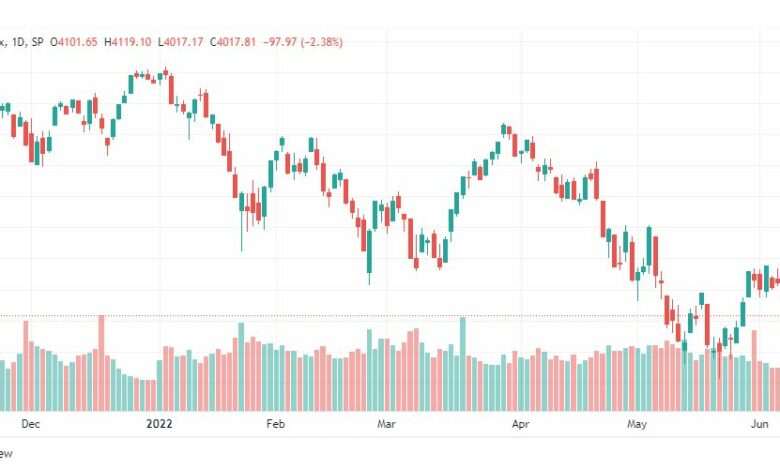Screen dimensions: 780x470
Task: Click the close value C4017.81
Action: (233, 42)
